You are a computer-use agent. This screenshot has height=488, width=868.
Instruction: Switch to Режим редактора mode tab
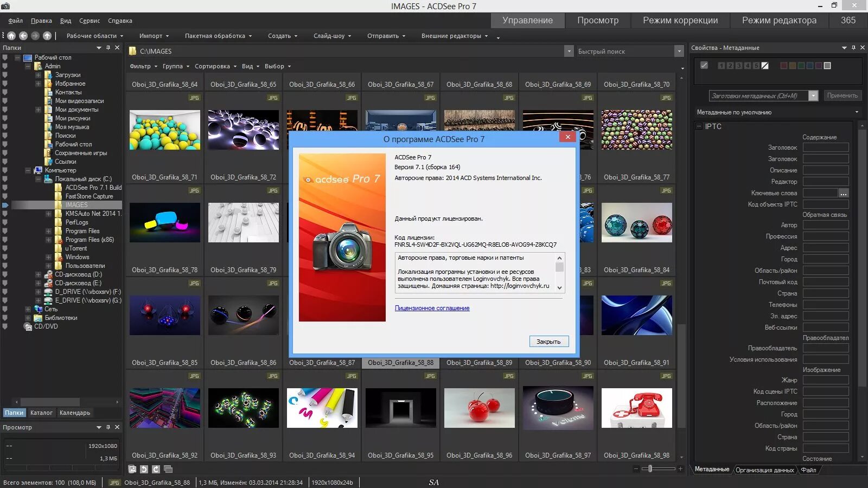tap(779, 21)
